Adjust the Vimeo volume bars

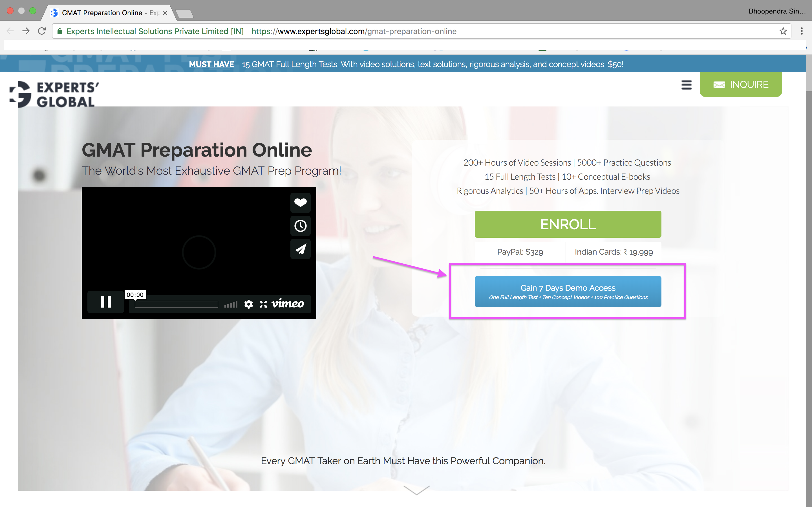coord(231,304)
